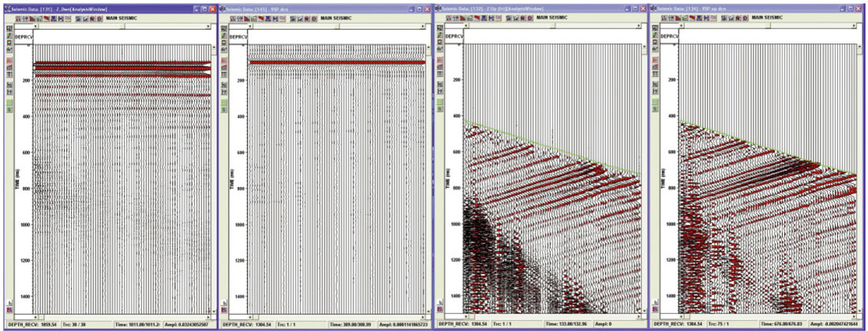Select the DEPRCV header label in VSP up dcn window
The image size is (868, 331).
pyautogui.click(x=668, y=36)
